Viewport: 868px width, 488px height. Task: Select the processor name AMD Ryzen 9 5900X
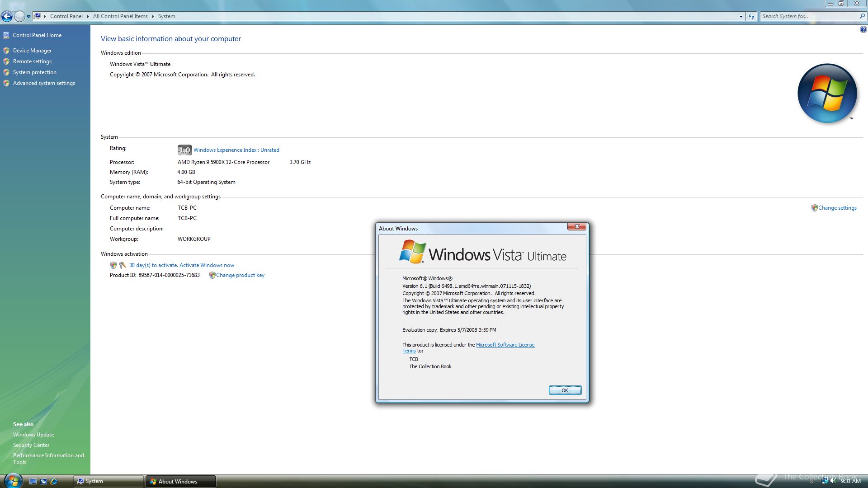[x=223, y=162]
